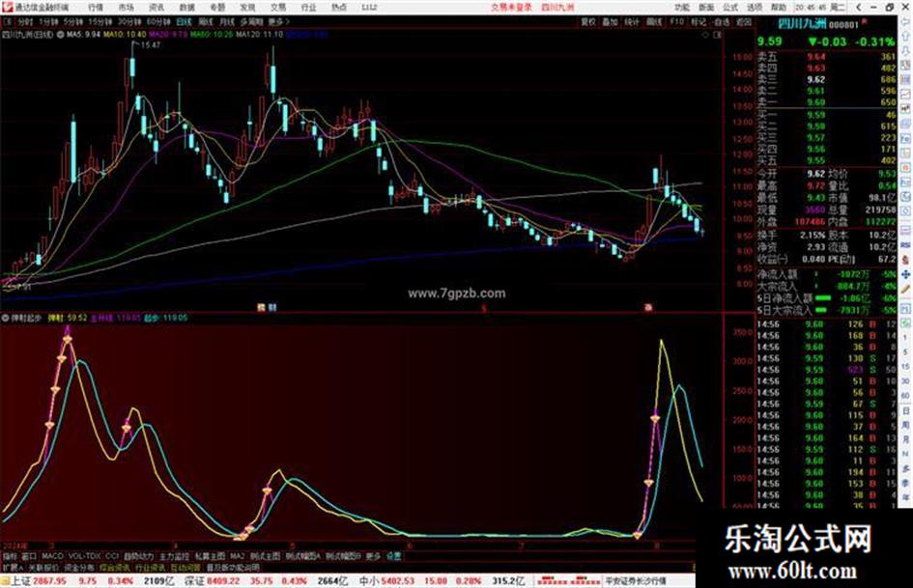The image size is (913, 588).
Task: Click the 周 icon in right sidebar
Action: pos(905,426)
